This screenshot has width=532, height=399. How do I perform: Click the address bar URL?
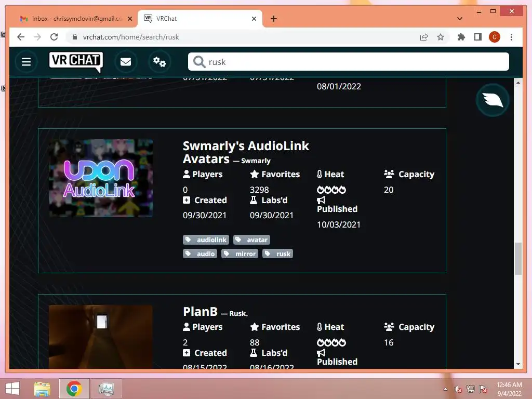(130, 37)
